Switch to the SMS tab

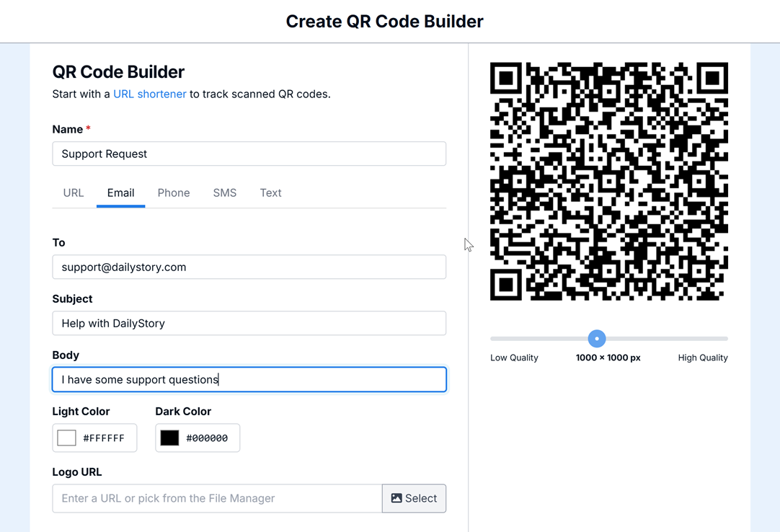(x=225, y=192)
